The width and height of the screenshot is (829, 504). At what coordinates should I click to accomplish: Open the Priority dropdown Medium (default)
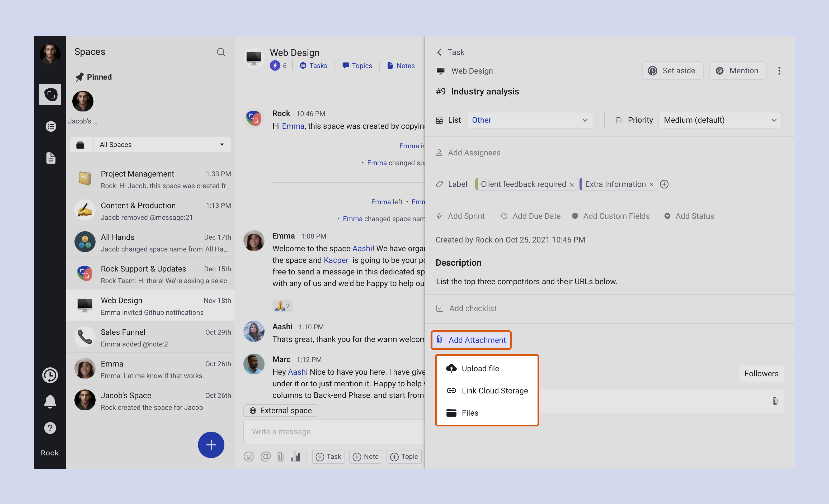[720, 120]
